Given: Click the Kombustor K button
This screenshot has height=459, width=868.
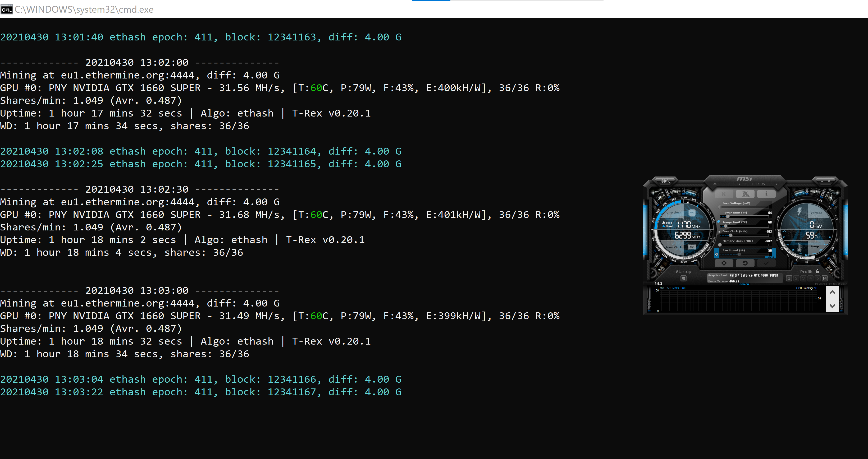Looking at the screenshot, I should coord(724,194).
